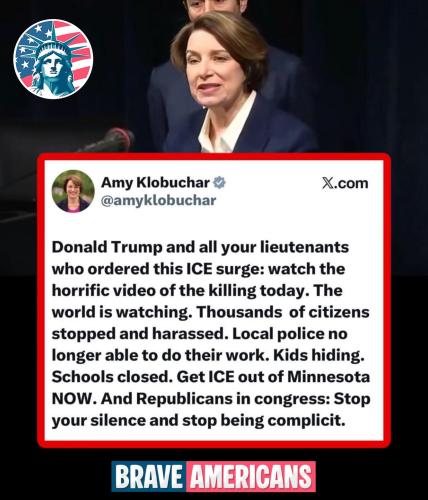
Task: Click the 'Republicans in congress' text
Action: coord(231,399)
